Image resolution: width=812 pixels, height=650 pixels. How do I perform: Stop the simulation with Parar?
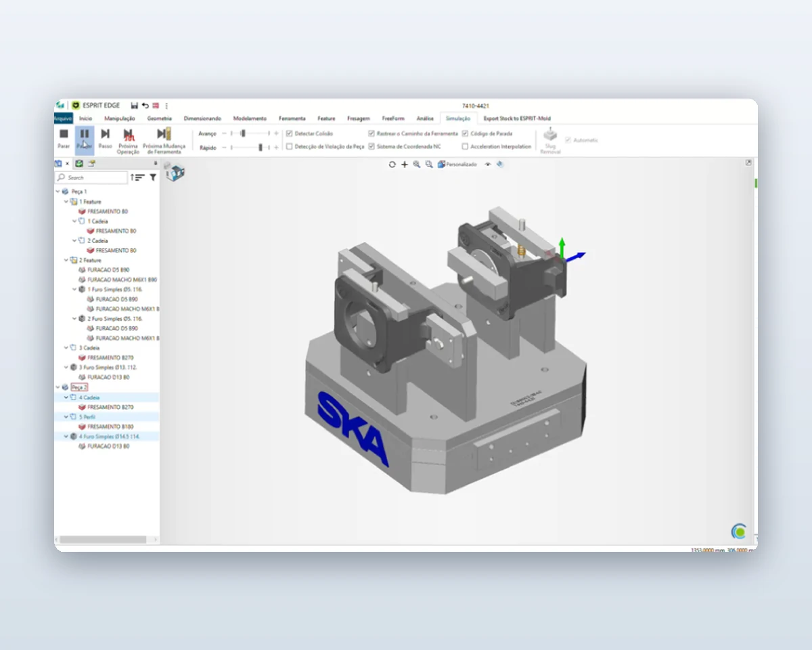[x=64, y=139]
